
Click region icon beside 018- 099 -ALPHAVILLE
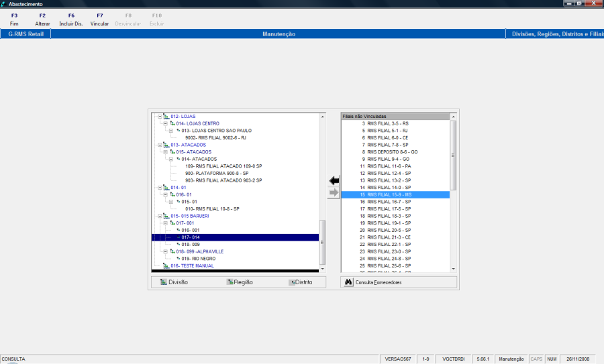[x=172, y=251]
